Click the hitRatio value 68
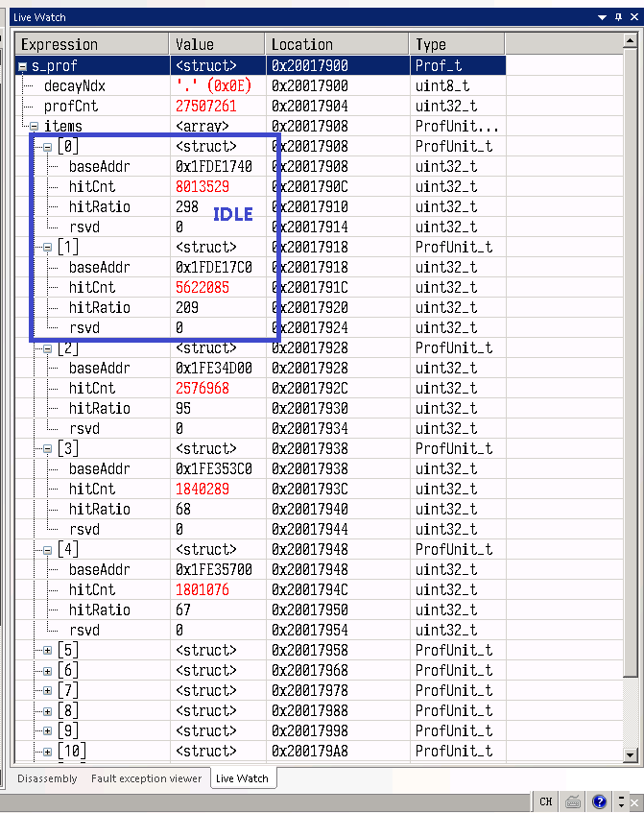Viewport: 644px width, 813px height. tap(183, 509)
